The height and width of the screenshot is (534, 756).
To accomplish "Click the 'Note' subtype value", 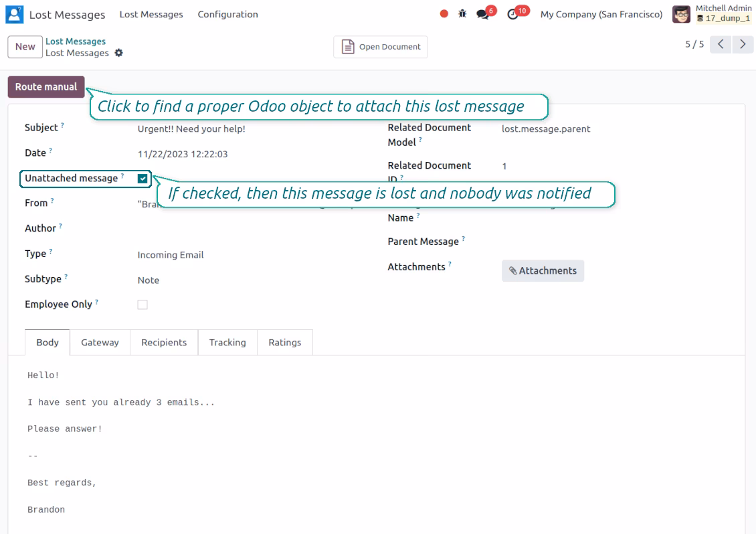I will click(x=149, y=280).
